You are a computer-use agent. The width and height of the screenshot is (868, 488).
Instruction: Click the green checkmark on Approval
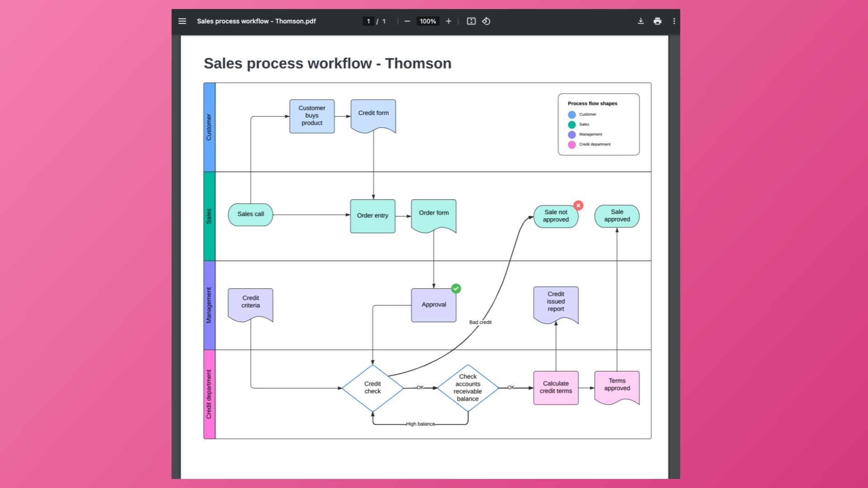[456, 288]
